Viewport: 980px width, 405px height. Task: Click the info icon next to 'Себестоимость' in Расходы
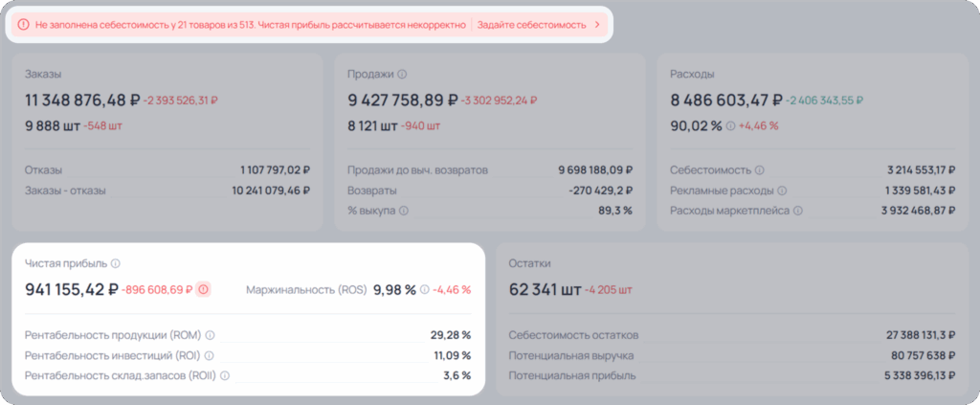759,170
